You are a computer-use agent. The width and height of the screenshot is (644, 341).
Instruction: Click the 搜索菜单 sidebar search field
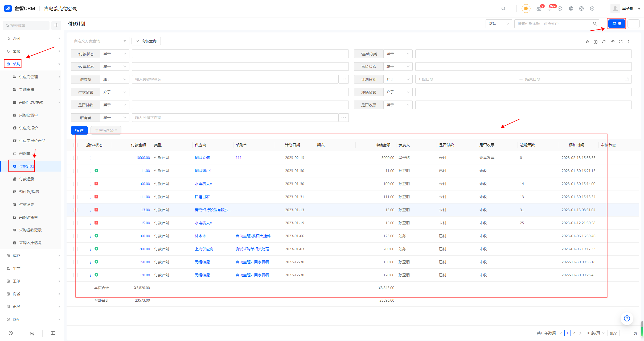(x=27, y=25)
